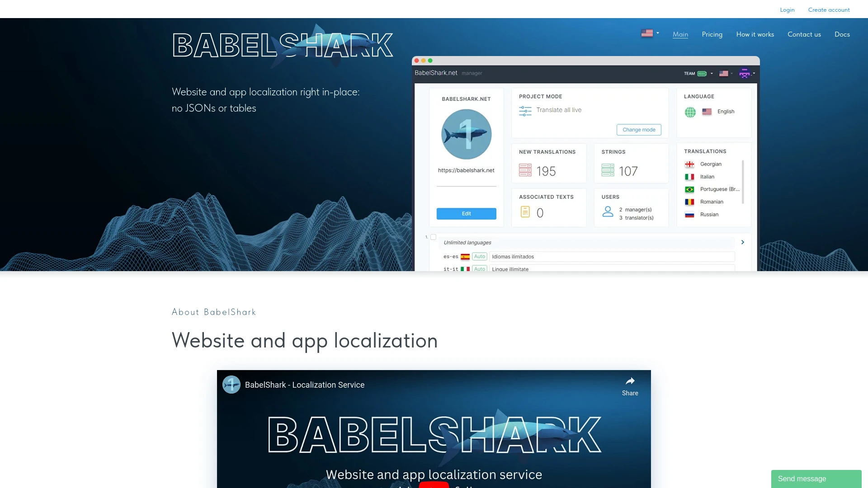Image resolution: width=868 pixels, height=488 pixels.
Task: Expand the Unlimited languages row arrow
Action: [742, 243]
